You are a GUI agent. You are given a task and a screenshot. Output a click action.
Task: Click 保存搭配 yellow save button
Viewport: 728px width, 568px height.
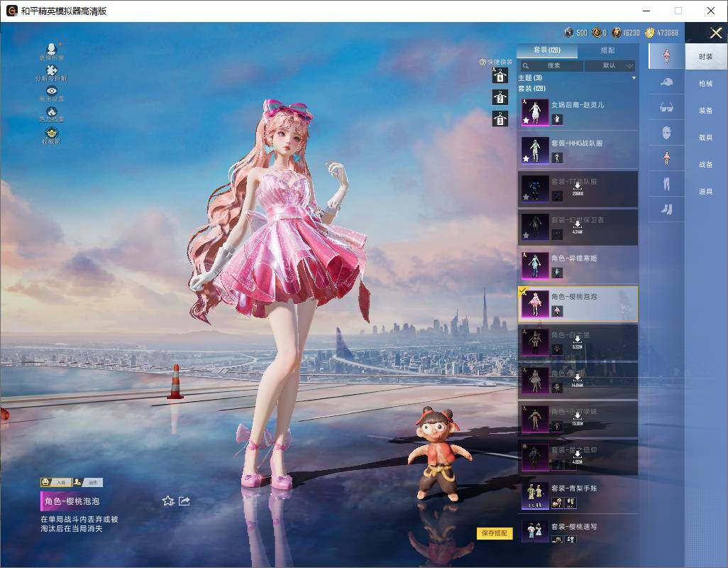click(x=494, y=532)
